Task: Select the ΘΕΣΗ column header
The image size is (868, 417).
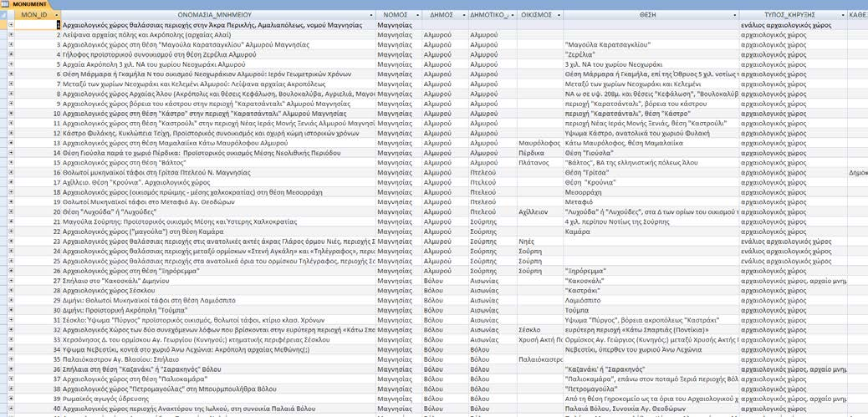Action: click(x=651, y=14)
